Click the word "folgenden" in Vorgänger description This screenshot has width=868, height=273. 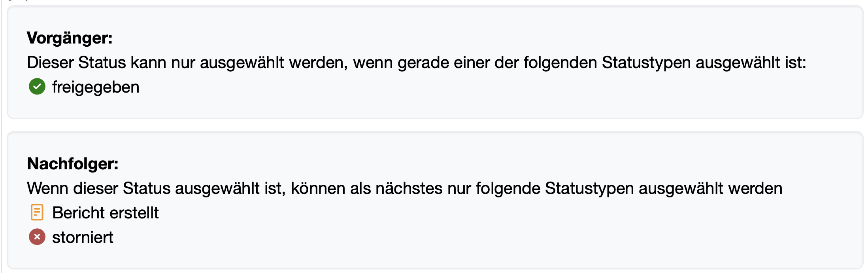[x=560, y=63]
